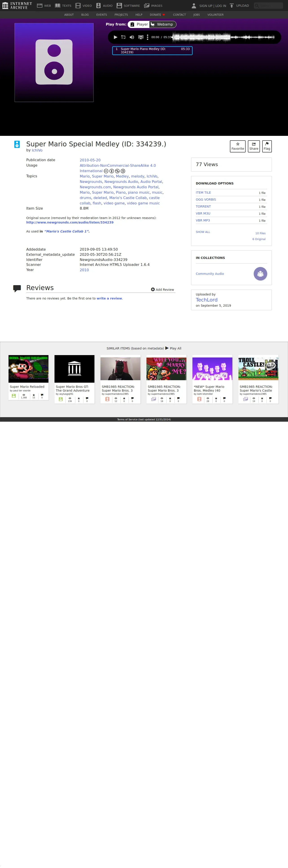Viewport: 288px width, 868px height.
Task: Open the Images section
Action: tap(153, 6)
